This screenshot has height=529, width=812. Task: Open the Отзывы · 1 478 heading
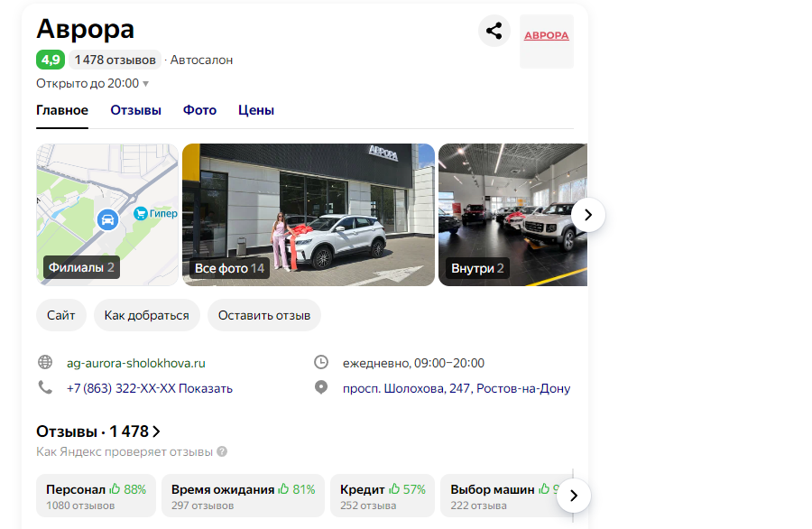pyautogui.click(x=98, y=432)
